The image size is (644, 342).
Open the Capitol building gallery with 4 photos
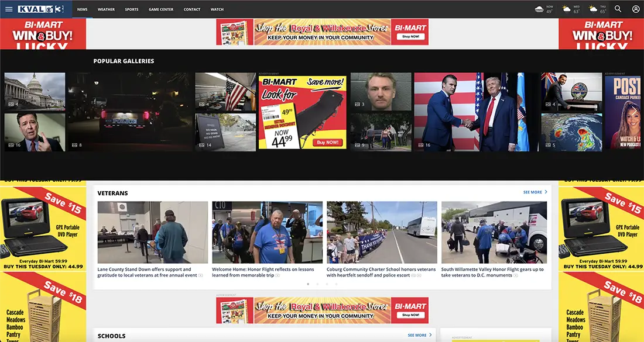coord(35,91)
